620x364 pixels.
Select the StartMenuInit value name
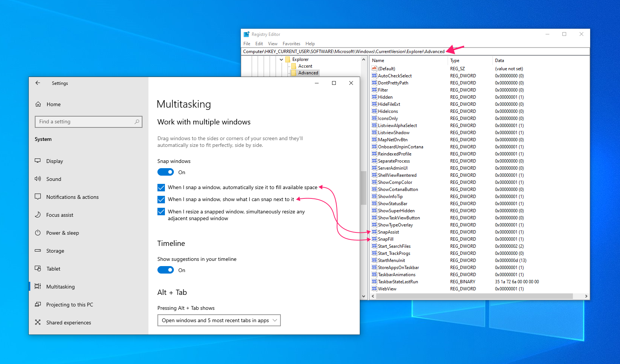[392, 260]
